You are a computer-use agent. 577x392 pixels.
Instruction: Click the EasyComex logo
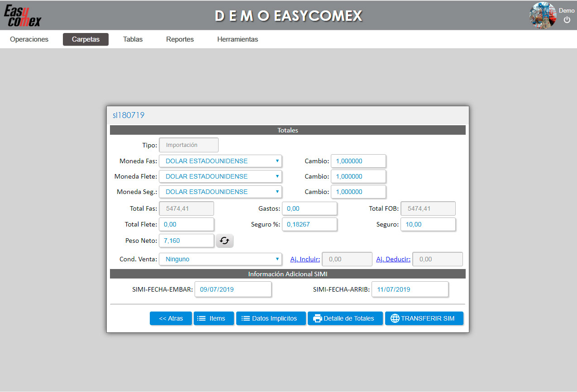coord(23,16)
